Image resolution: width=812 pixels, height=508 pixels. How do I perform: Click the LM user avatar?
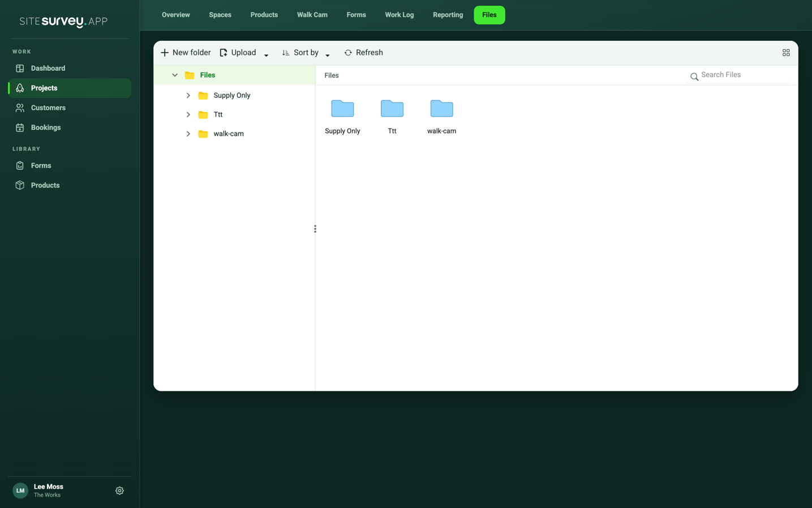20,491
